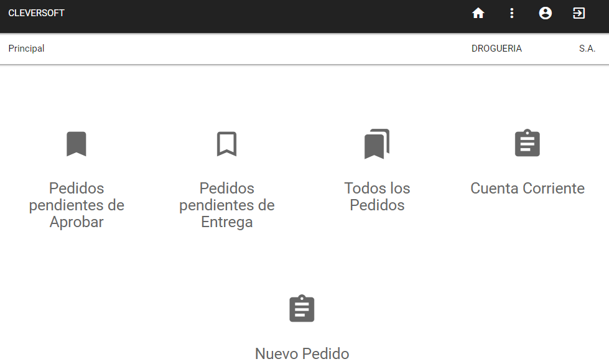Viewport: 609px width, 364px height.
Task: Click the S.A. label in the subheader
Action: point(587,48)
